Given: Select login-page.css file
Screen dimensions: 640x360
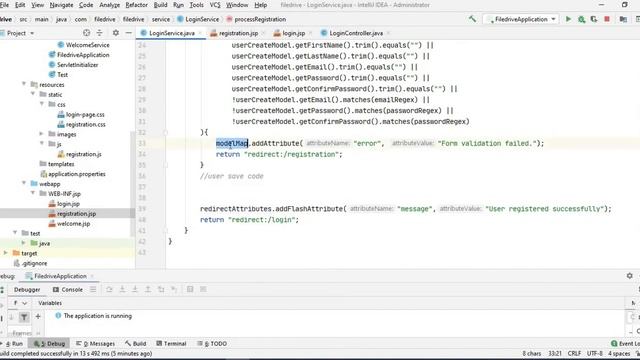Looking at the screenshot, I should point(85,114).
